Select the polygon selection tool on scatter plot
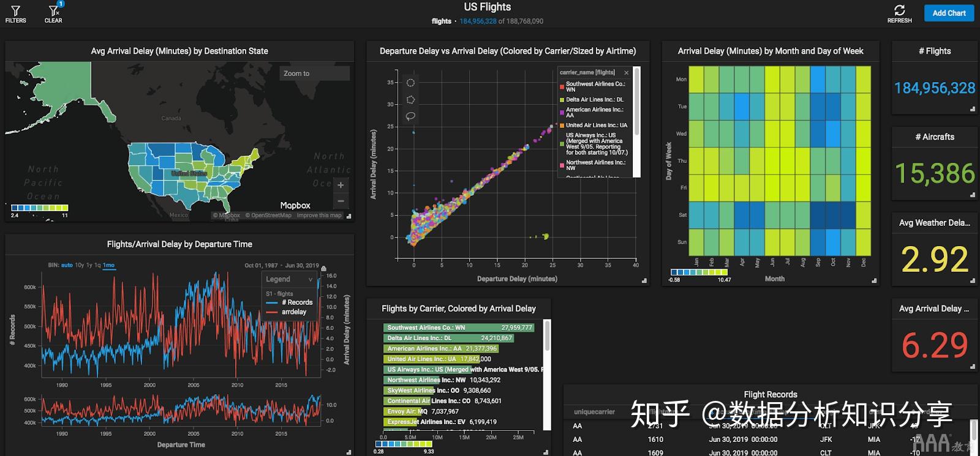Viewport: 980px width, 456px height. click(x=410, y=99)
